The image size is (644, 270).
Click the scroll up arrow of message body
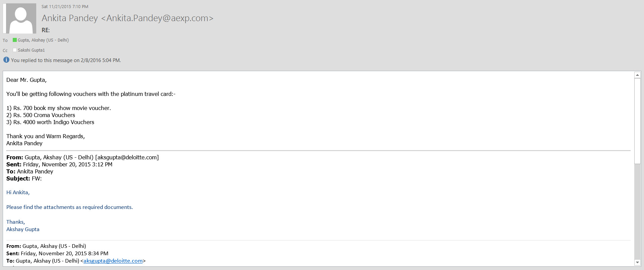coord(638,75)
